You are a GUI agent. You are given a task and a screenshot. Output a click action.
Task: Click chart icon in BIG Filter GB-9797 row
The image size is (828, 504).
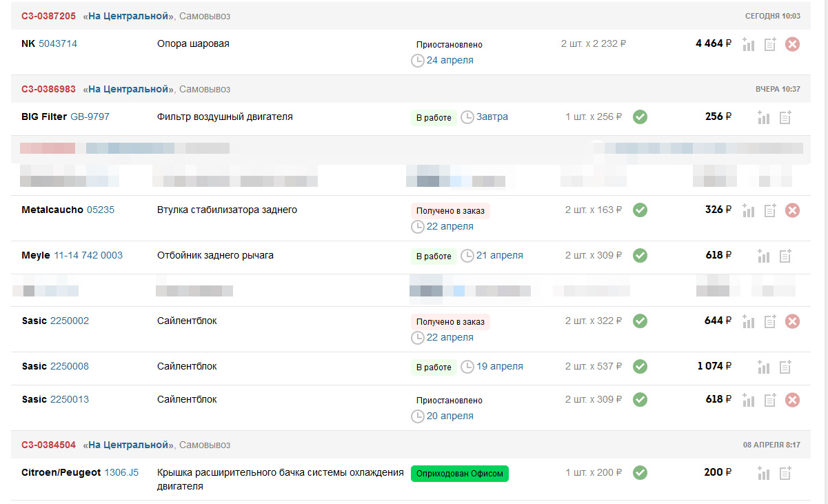763,117
